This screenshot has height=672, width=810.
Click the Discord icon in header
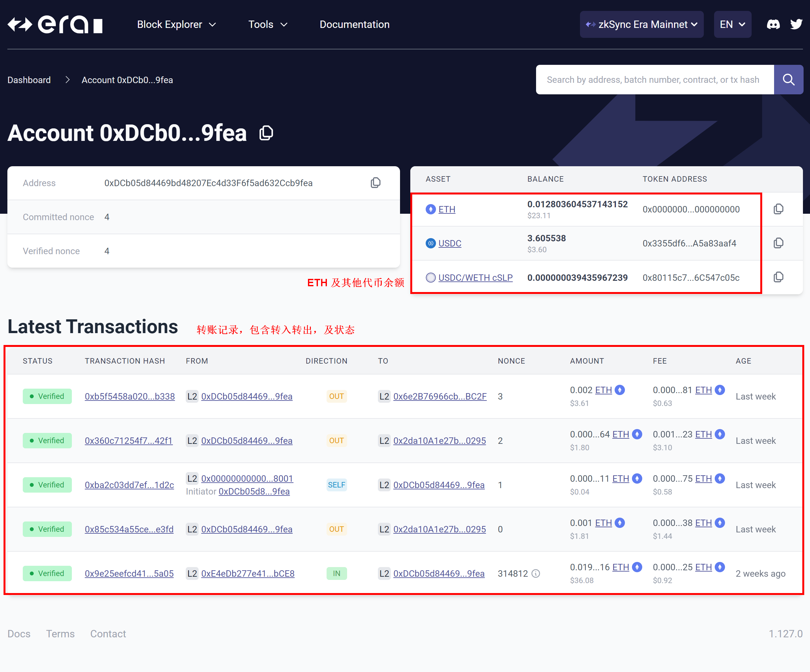773,25
